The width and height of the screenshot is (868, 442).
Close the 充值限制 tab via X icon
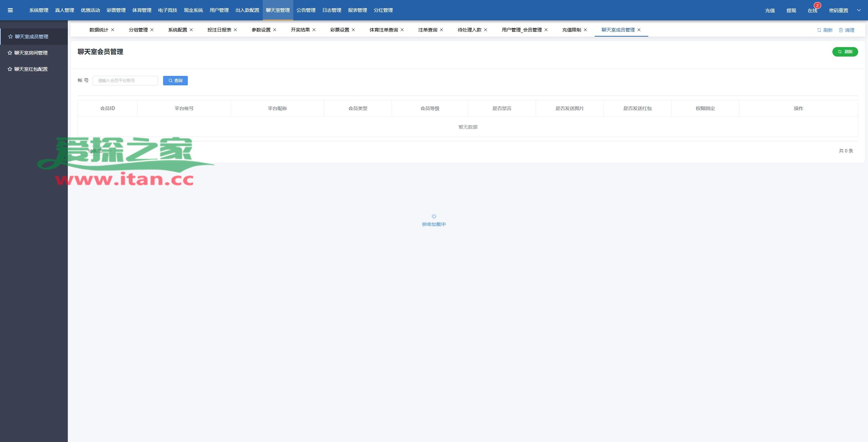coord(585,30)
